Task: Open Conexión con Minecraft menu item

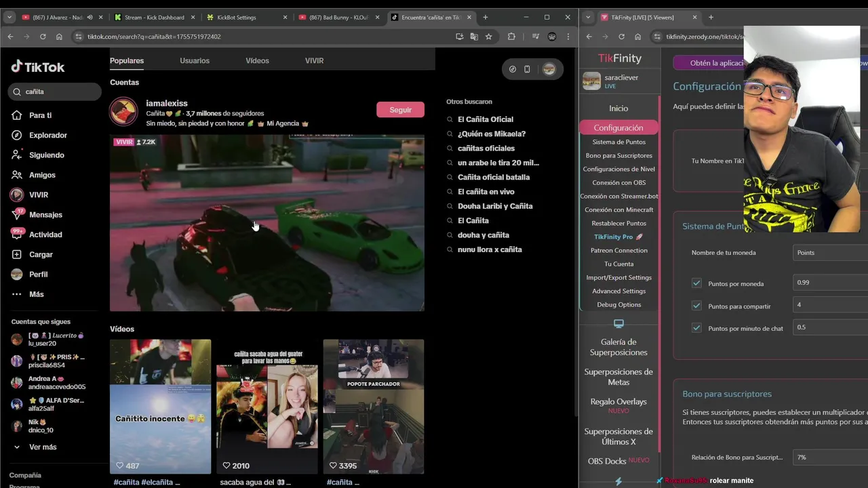Action: (x=618, y=209)
